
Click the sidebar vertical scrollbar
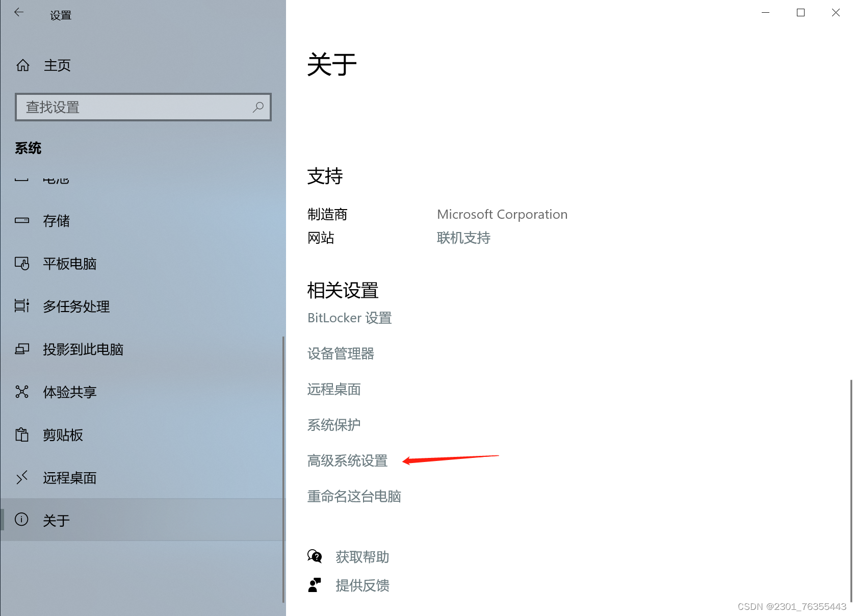(283, 469)
